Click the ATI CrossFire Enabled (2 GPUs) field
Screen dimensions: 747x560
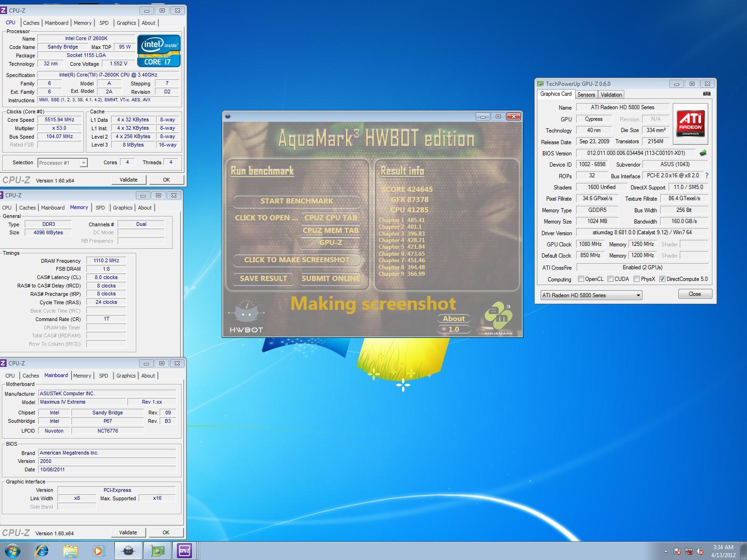coord(642,267)
